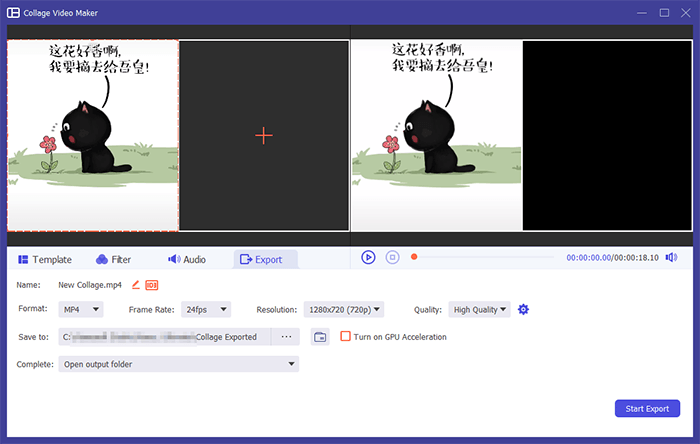The image size is (700, 444).
Task: Click the Stop playback button
Action: pos(392,257)
